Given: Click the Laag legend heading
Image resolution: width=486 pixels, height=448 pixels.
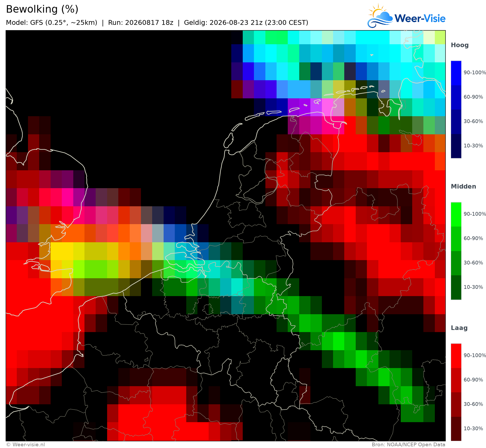Looking at the screenshot, I should pos(459,328).
